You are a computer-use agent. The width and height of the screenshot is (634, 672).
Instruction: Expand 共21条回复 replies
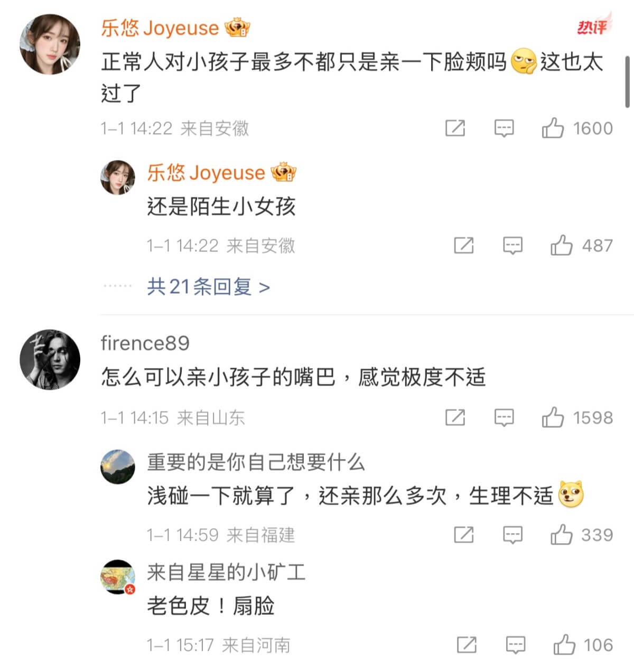tap(209, 287)
